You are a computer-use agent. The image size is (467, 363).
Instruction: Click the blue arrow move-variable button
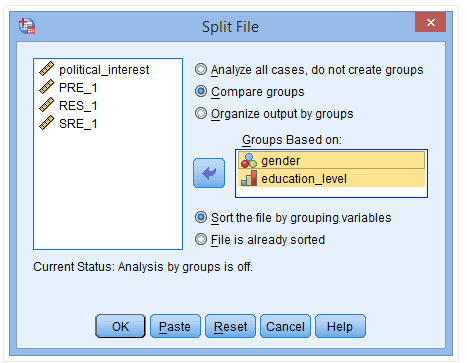pos(209,173)
